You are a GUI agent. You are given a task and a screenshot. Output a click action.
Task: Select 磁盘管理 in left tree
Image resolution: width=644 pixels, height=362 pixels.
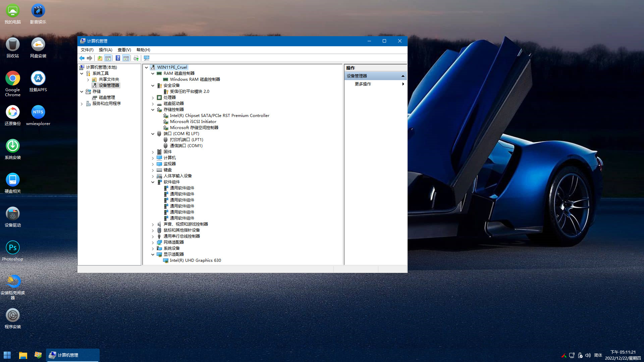point(107,98)
